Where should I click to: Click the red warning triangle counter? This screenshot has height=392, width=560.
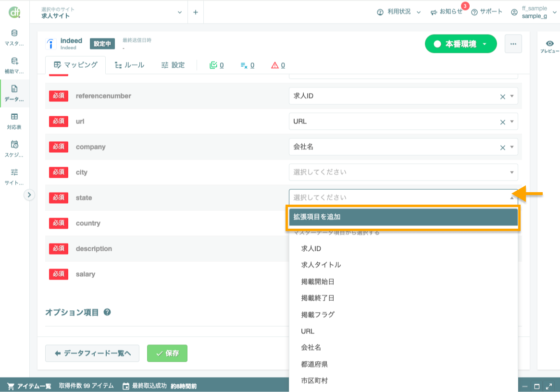pyautogui.click(x=278, y=65)
